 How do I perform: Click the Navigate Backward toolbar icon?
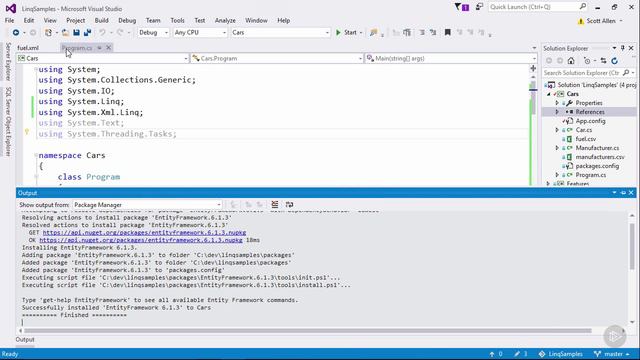(x=16, y=32)
